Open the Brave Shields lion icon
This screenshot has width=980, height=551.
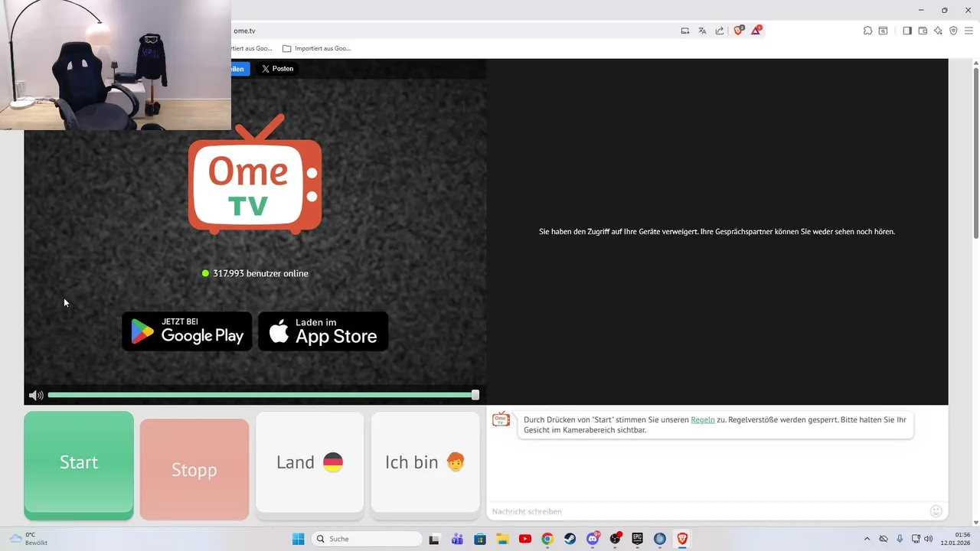click(739, 31)
